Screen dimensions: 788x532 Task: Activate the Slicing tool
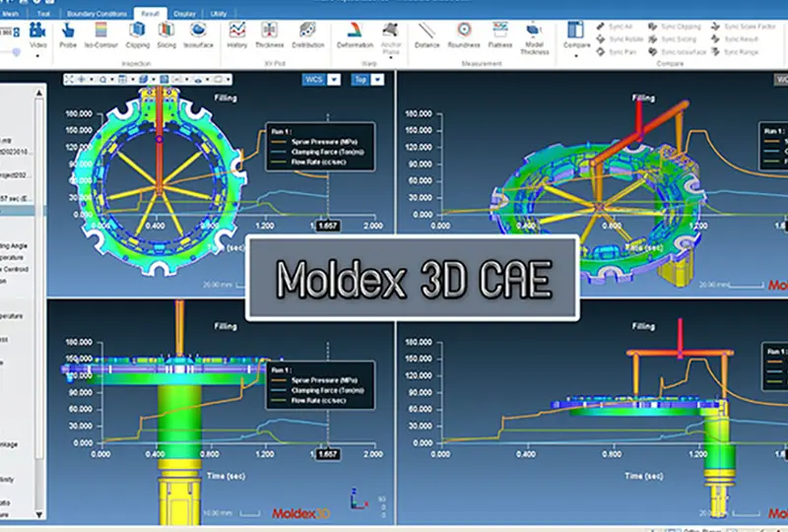tap(166, 35)
